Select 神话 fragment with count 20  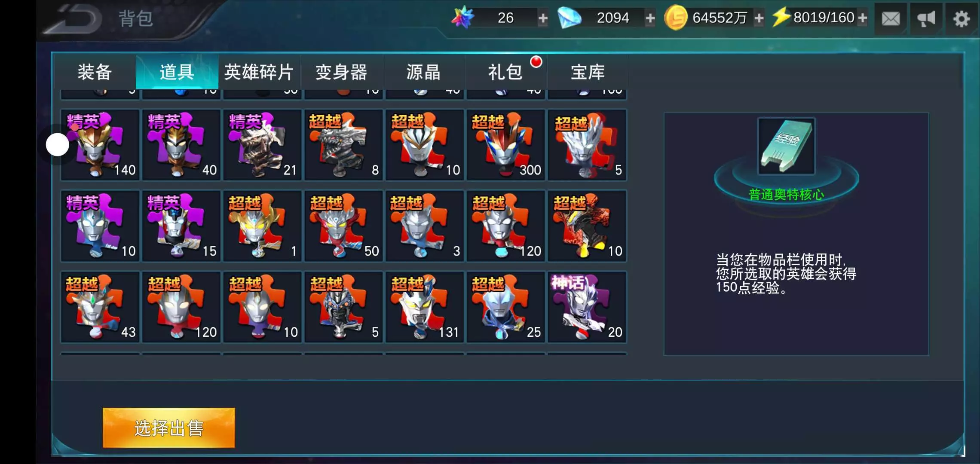[587, 307]
